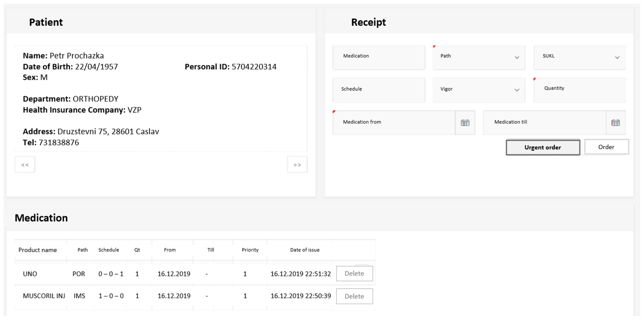Open the Medication from calendar picker

[x=465, y=123]
